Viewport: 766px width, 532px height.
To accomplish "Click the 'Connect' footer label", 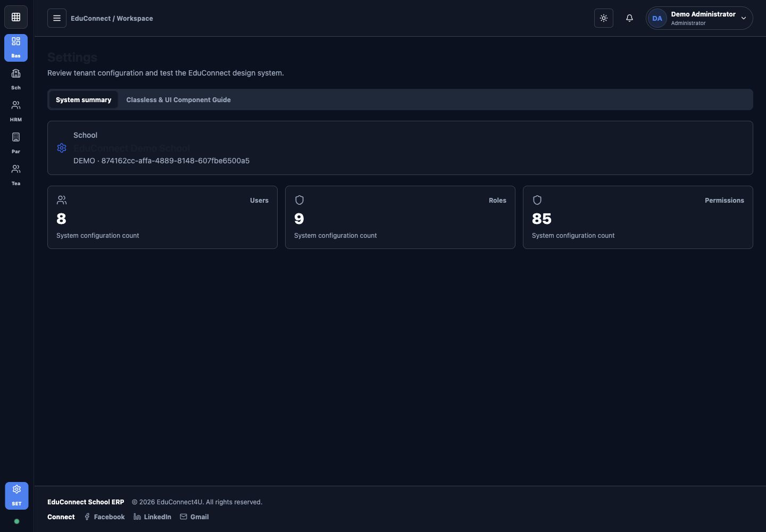I will point(61,517).
